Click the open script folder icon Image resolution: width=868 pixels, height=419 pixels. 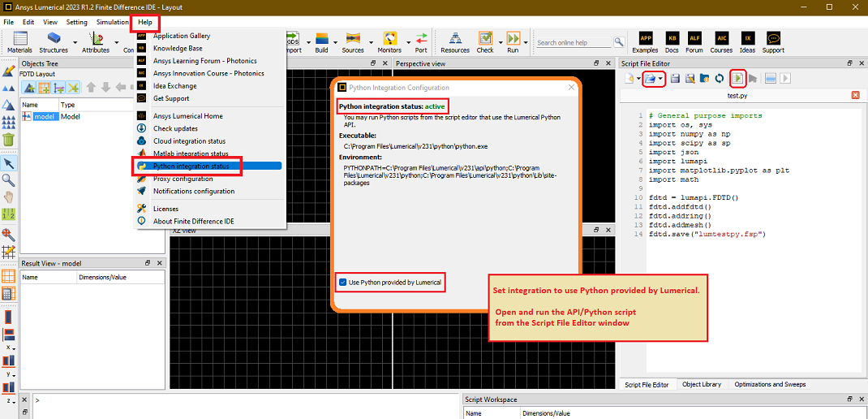(x=649, y=79)
